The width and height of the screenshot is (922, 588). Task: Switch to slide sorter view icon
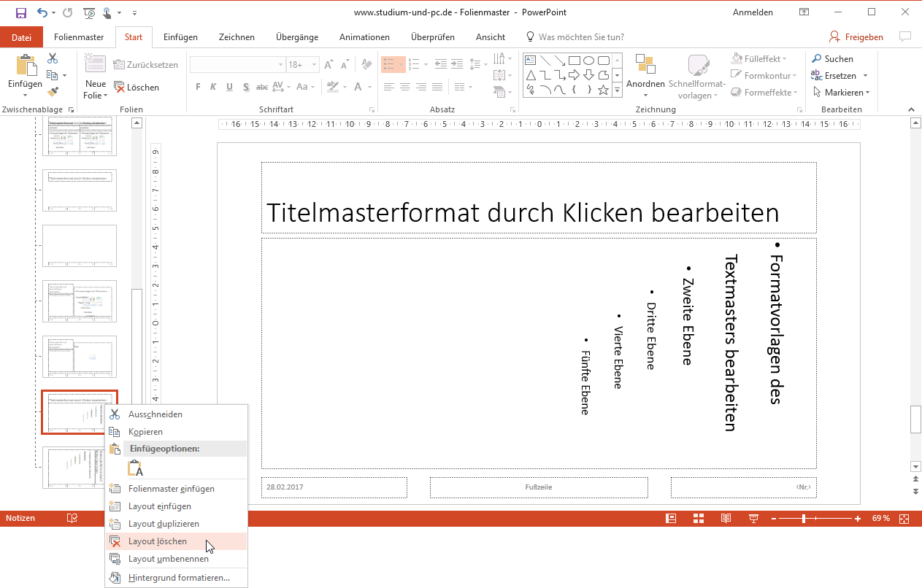click(698, 519)
